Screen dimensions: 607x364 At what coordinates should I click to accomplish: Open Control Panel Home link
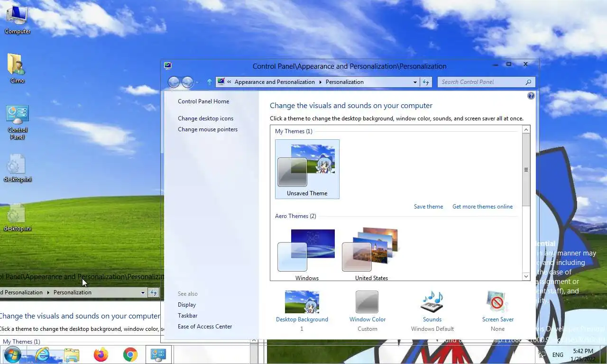click(203, 101)
